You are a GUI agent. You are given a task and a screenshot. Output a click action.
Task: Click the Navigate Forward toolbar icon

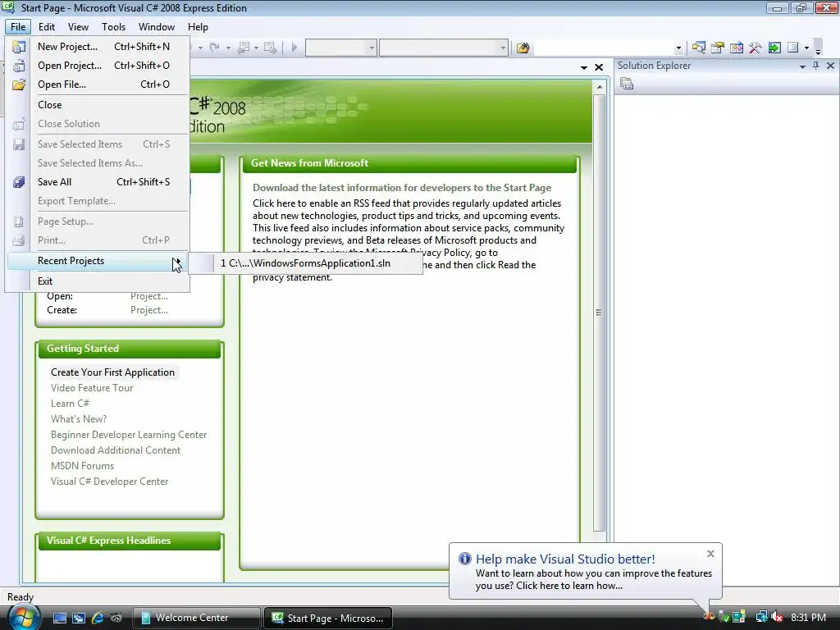[271, 48]
